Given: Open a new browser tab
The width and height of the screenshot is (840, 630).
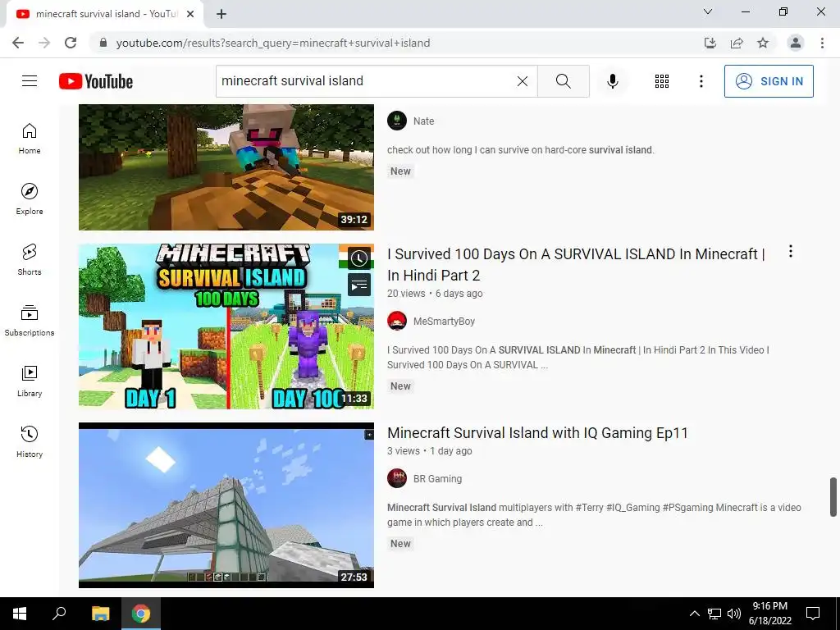Looking at the screenshot, I should click(221, 14).
